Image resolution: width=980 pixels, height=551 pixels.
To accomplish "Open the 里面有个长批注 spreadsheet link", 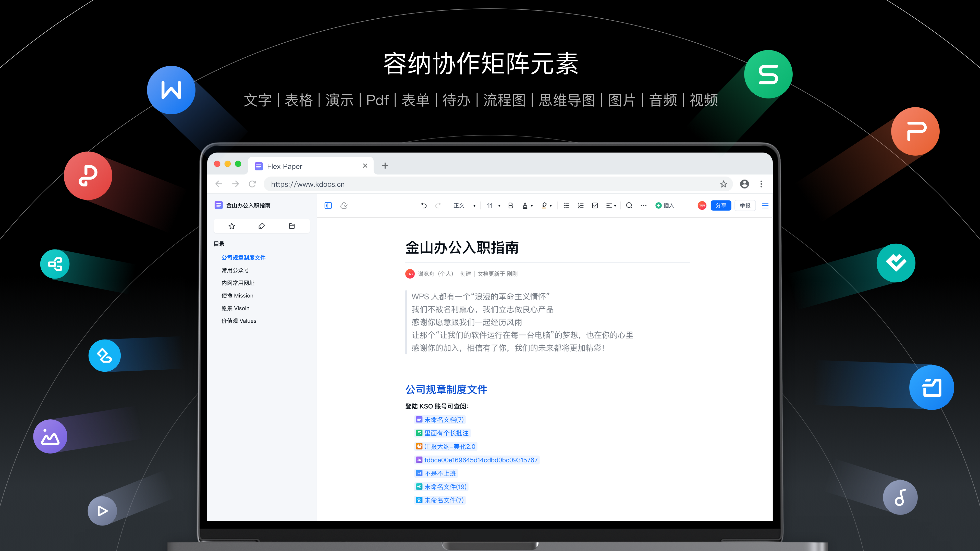I will 442,433.
